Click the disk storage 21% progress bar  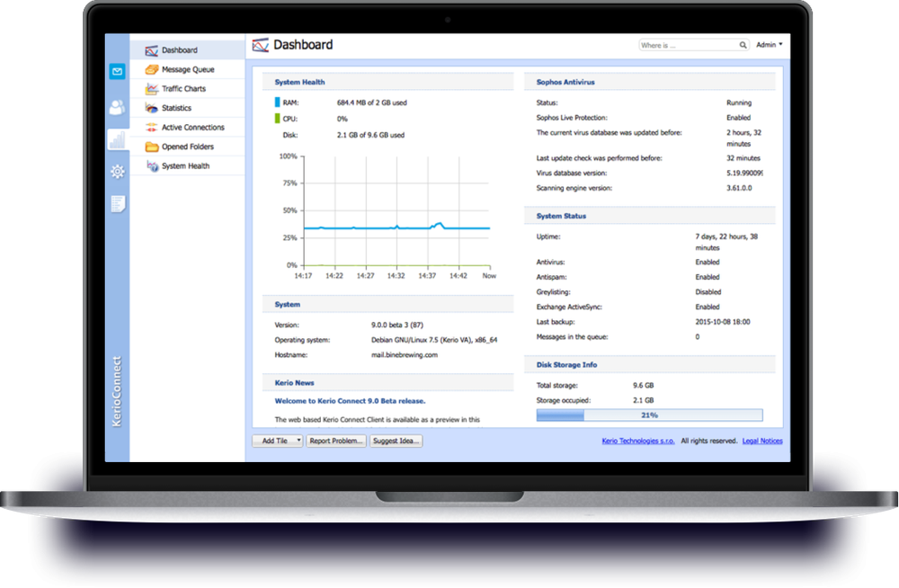[x=649, y=415]
